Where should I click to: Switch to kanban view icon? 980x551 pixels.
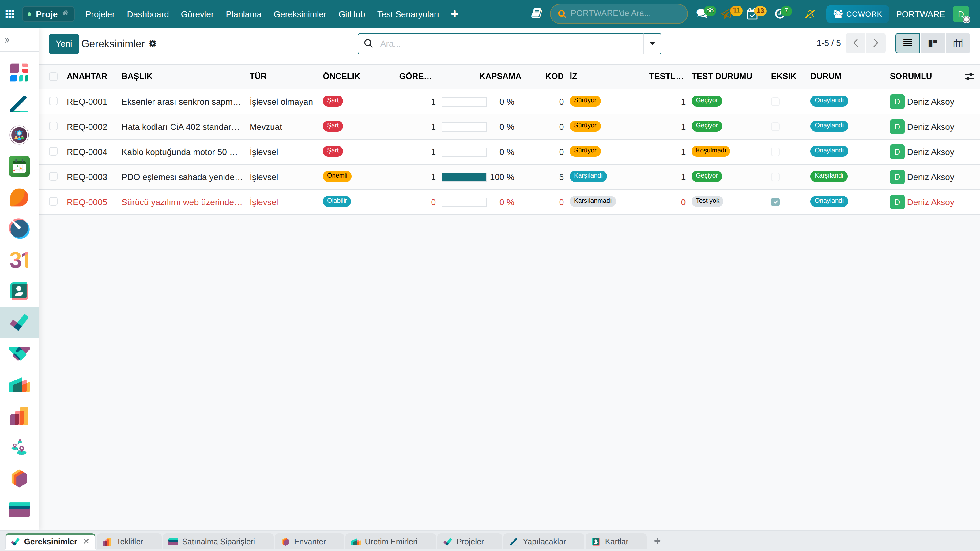(x=933, y=43)
